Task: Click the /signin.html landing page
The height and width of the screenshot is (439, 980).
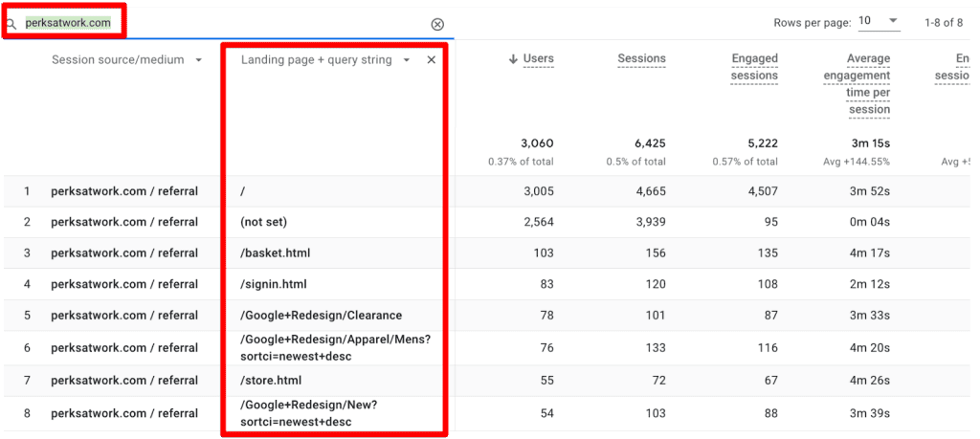Action: tap(273, 284)
